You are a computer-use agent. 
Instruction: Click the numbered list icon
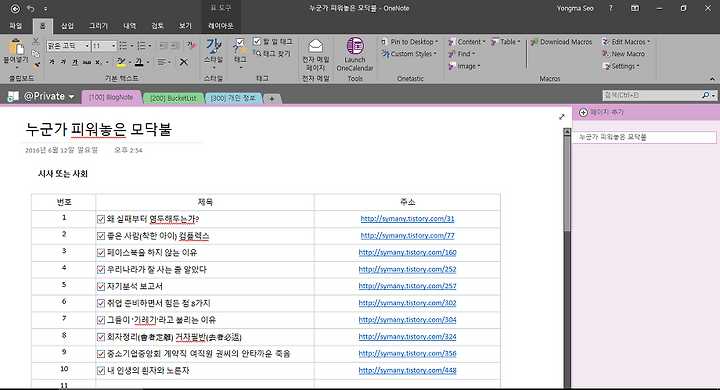click(141, 46)
